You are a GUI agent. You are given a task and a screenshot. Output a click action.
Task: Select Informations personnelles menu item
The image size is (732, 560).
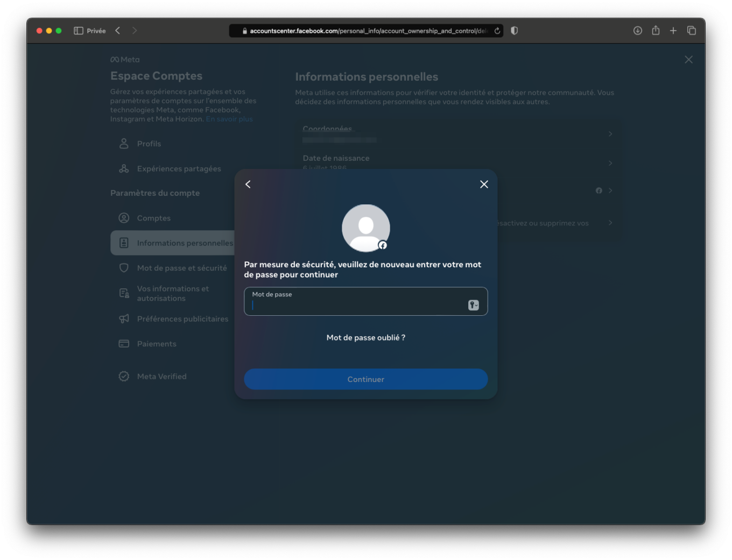[x=172, y=243]
